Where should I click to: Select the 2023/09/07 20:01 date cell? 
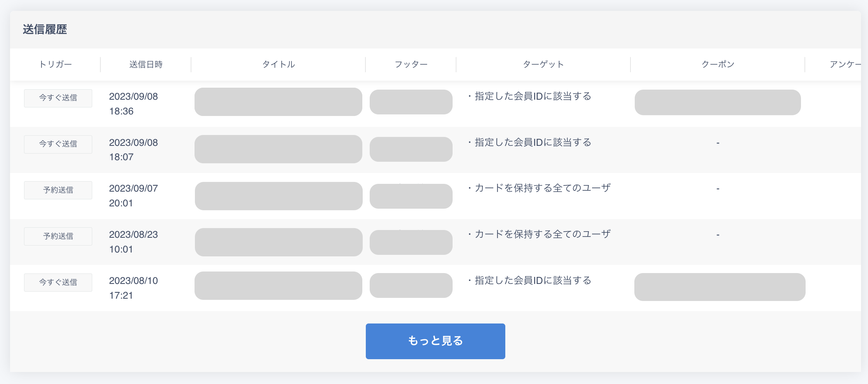[133, 195]
